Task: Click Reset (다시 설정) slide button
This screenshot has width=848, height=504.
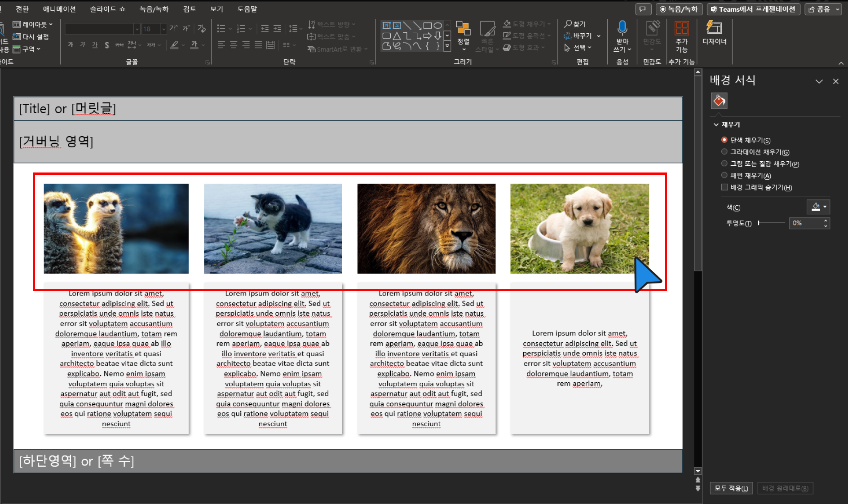Action: 31,37
